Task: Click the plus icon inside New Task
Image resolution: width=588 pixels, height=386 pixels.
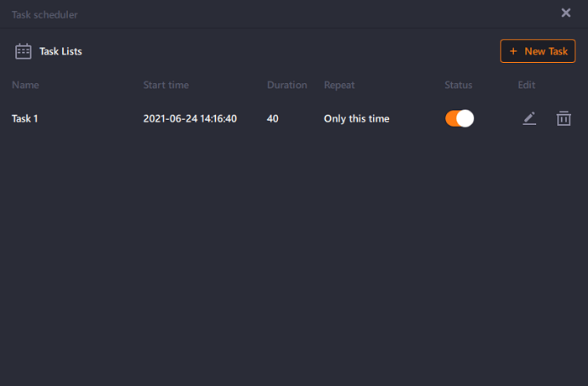Action: click(513, 51)
